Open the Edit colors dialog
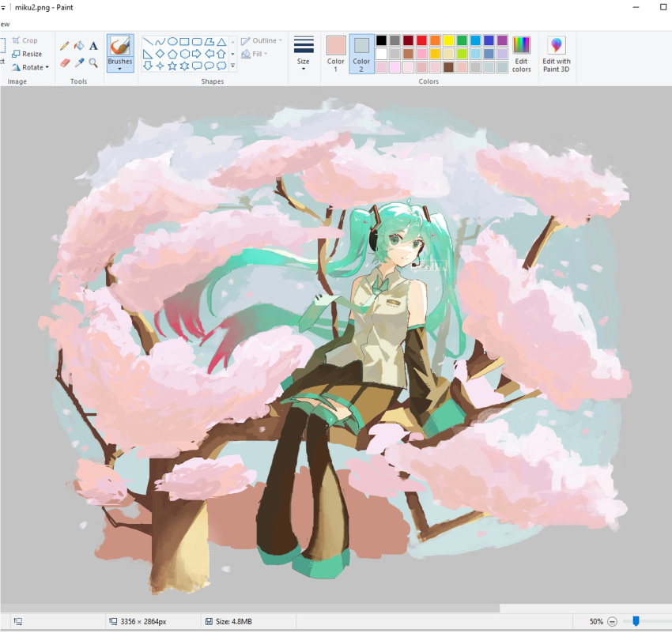This screenshot has width=672, height=633. click(x=521, y=53)
